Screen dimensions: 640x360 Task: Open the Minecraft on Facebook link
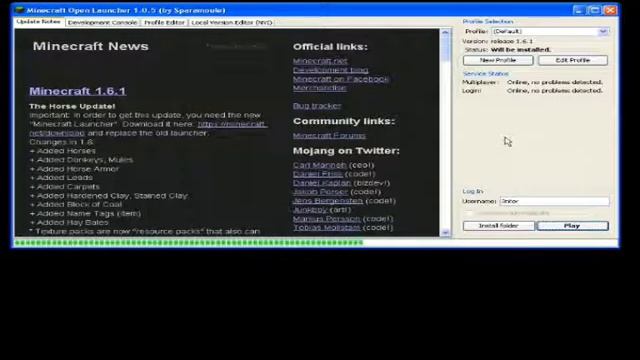coord(341,79)
